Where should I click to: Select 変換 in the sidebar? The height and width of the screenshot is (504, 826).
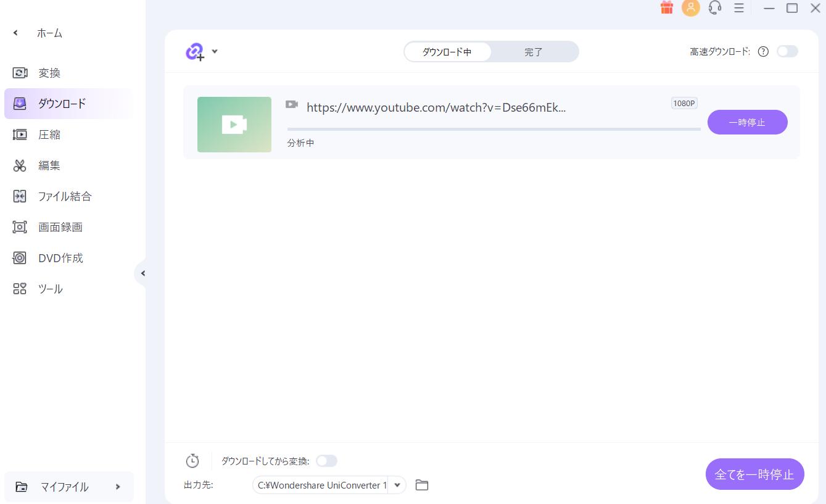tap(49, 73)
